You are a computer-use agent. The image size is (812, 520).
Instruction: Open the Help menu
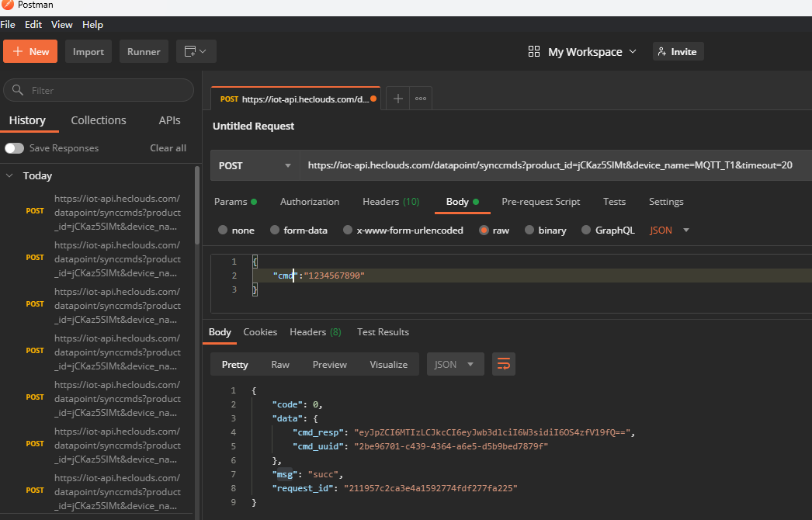click(92, 24)
